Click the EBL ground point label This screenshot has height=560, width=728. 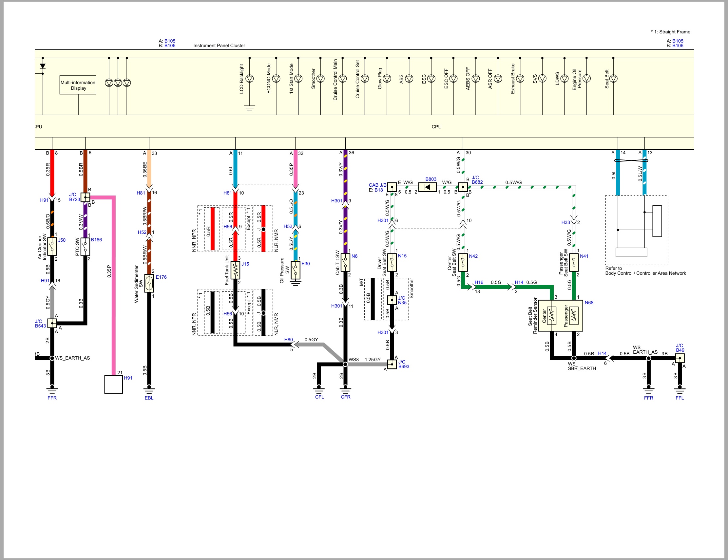tap(149, 398)
